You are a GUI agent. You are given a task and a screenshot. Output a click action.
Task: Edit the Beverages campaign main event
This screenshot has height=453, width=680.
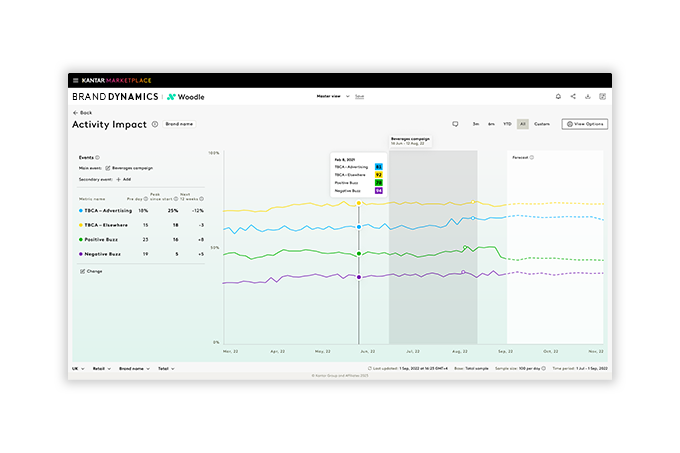[108, 168]
